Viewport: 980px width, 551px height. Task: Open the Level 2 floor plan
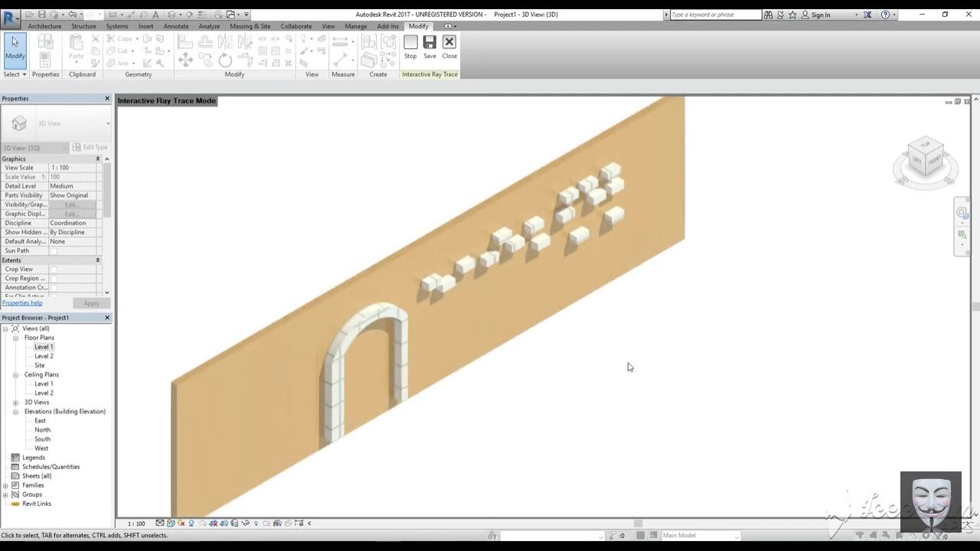pyautogui.click(x=44, y=356)
